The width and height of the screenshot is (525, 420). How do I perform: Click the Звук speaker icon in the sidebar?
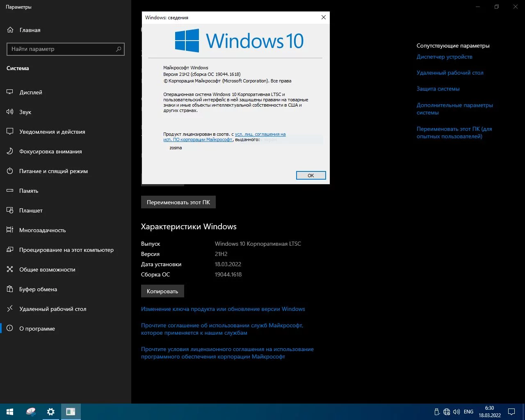tap(10, 112)
